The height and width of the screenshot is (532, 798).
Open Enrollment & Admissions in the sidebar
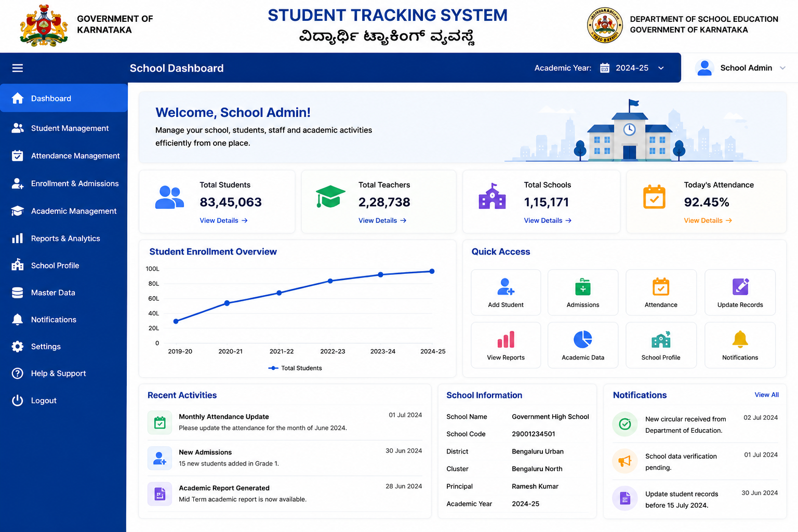coord(64,183)
